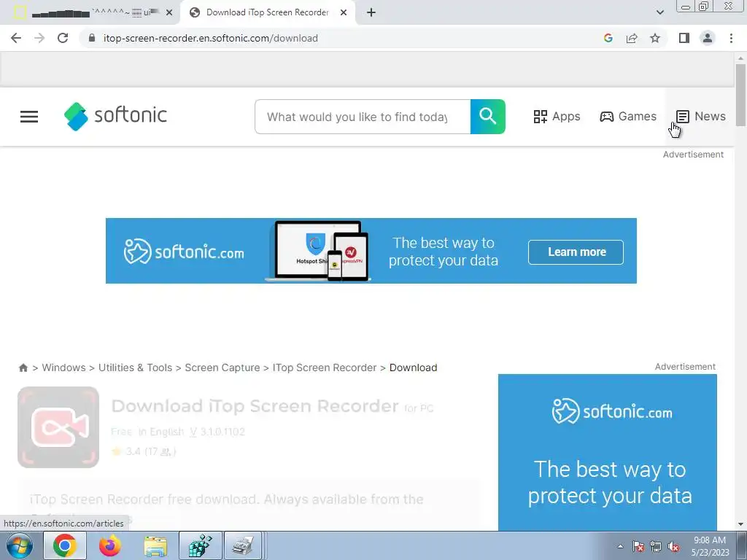Click Learn more in the banner ad
This screenshot has height=560, width=747.
(x=576, y=252)
